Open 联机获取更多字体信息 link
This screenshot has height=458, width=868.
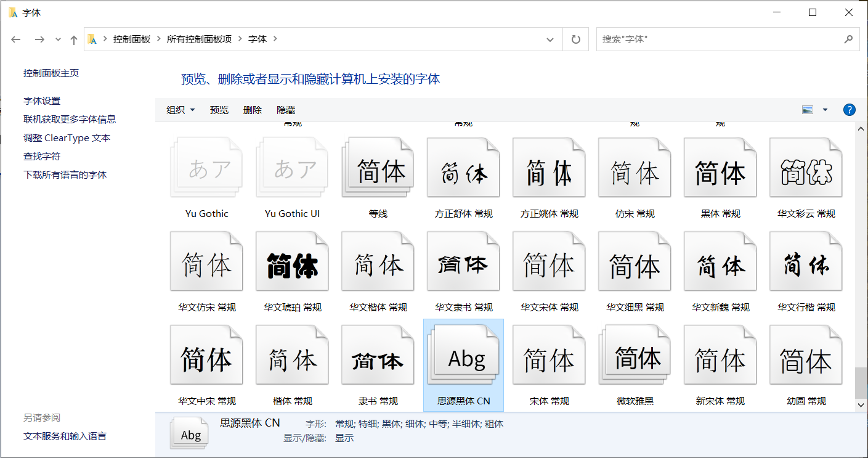pyautogui.click(x=70, y=119)
